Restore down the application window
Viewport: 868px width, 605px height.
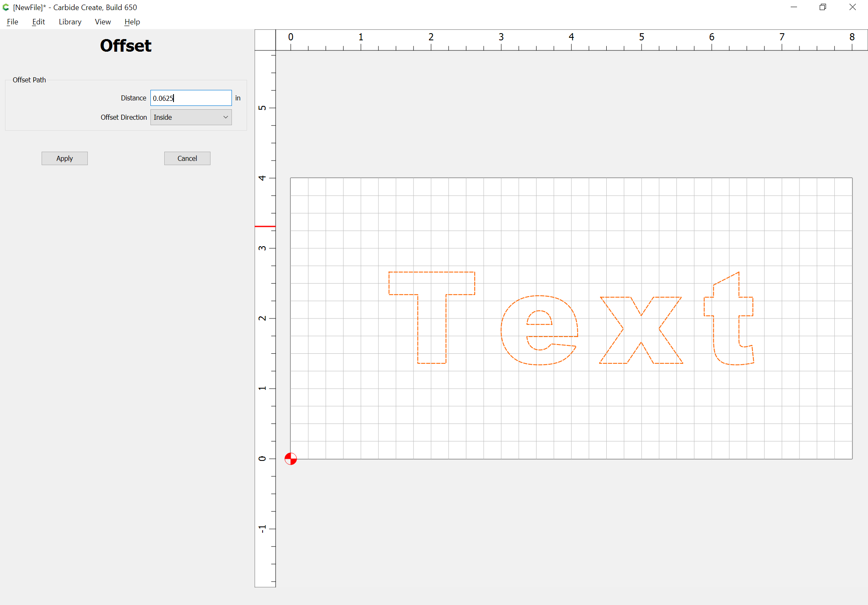coord(823,7)
